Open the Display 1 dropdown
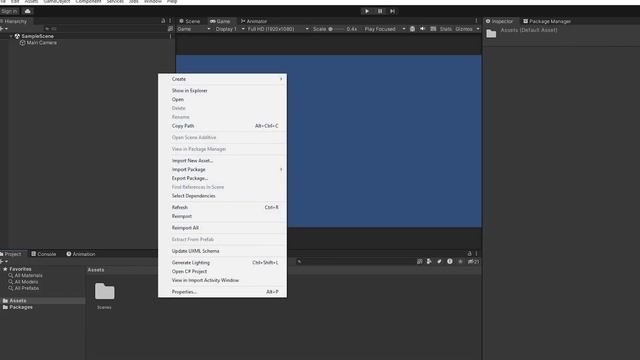 [x=229, y=29]
